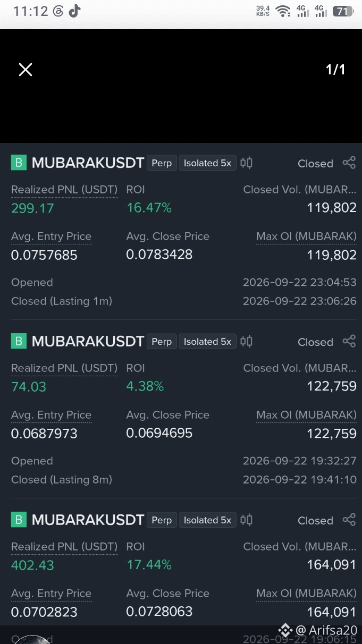Image resolution: width=362 pixels, height=644 pixels.
Task: Tap green B logo of second trade
Action: (19, 341)
